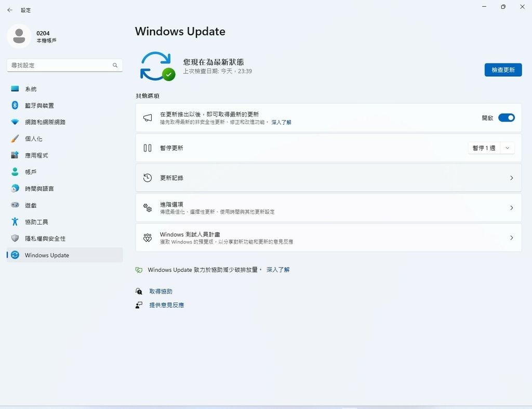
Task: Click the 檢查更新 button
Action: tap(503, 70)
